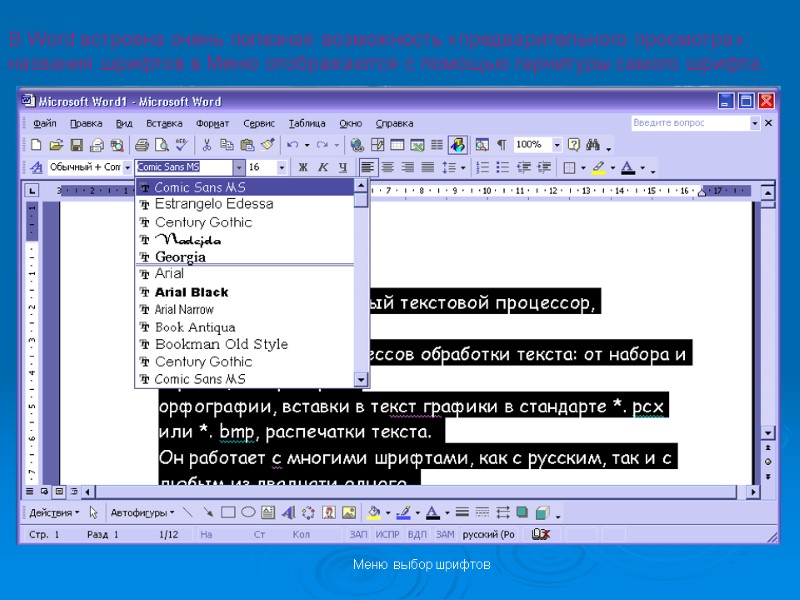
Task: Click the Open folder icon
Action: 56,145
